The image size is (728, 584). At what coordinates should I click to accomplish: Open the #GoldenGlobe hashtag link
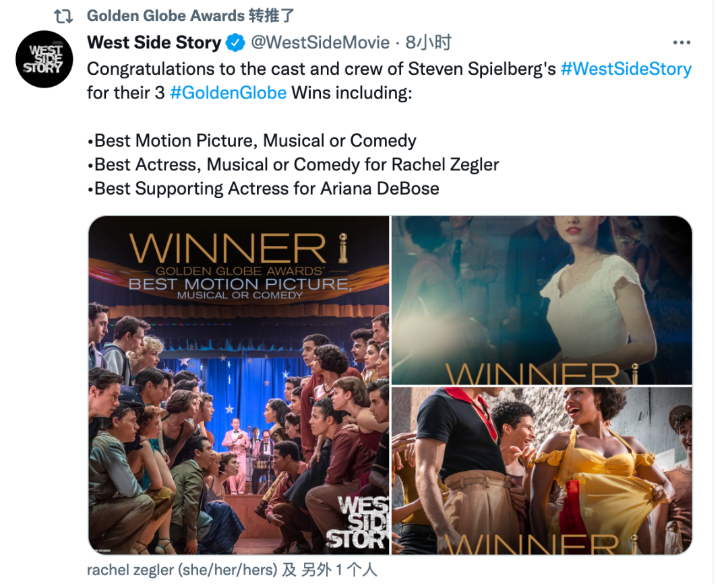click(x=228, y=93)
